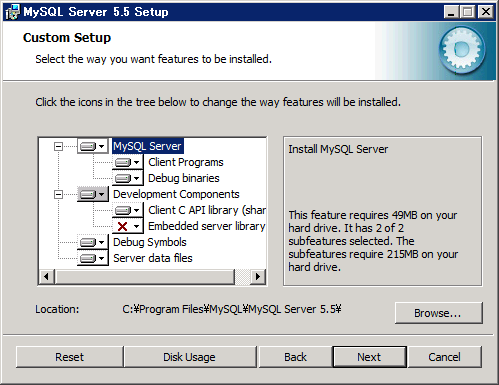Cancel the MySQL setup

click(x=445, y=357)
